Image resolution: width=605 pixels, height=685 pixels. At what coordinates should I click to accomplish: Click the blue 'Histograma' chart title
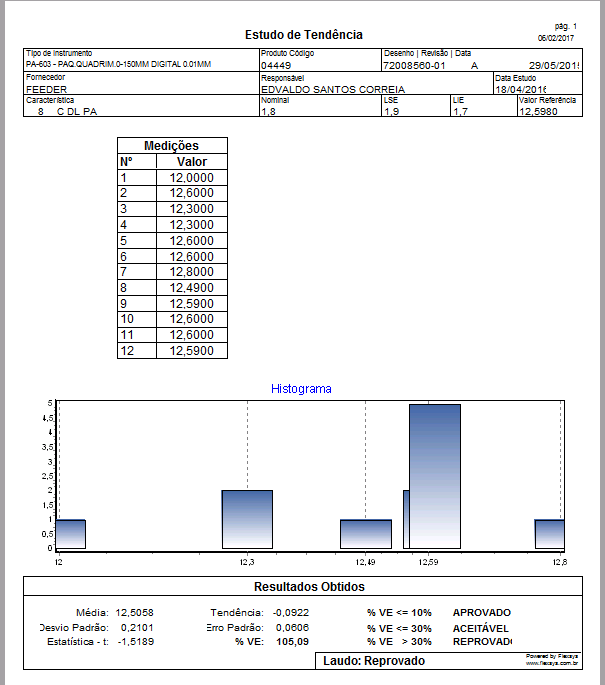[301, 389]
